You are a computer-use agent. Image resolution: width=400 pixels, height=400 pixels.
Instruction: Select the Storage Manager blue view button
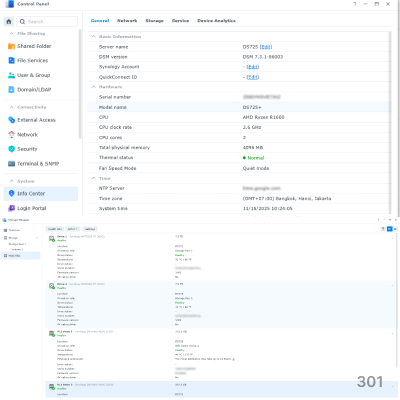point(389,229)
